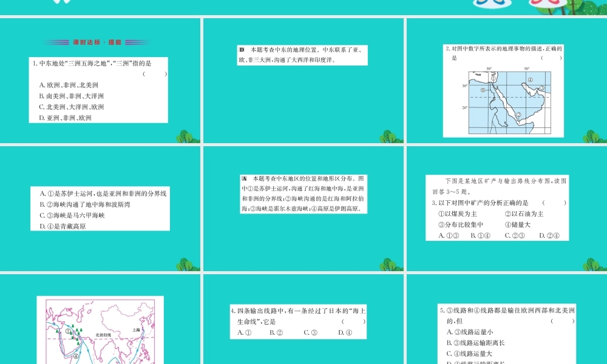Choose option C. 北美洲、大洋洲、欧洲
Image resolution: width=607 pixels, height=364 pixels.
71,107
